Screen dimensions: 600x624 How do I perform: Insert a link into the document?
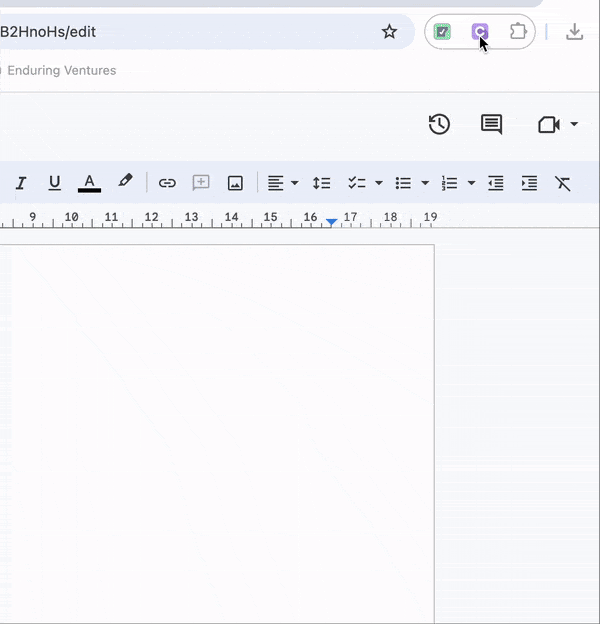167,183
